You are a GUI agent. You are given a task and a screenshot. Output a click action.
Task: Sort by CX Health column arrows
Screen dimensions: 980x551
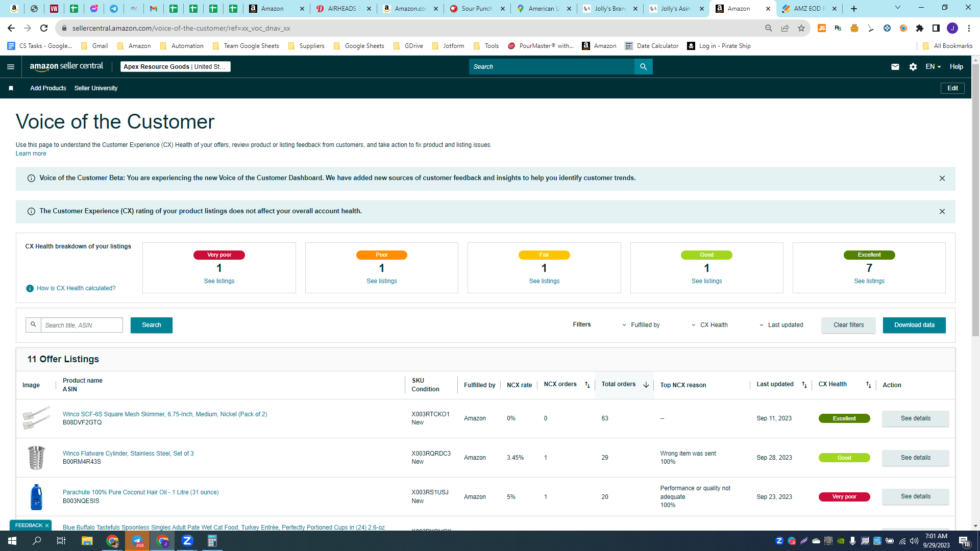point(869,385)
